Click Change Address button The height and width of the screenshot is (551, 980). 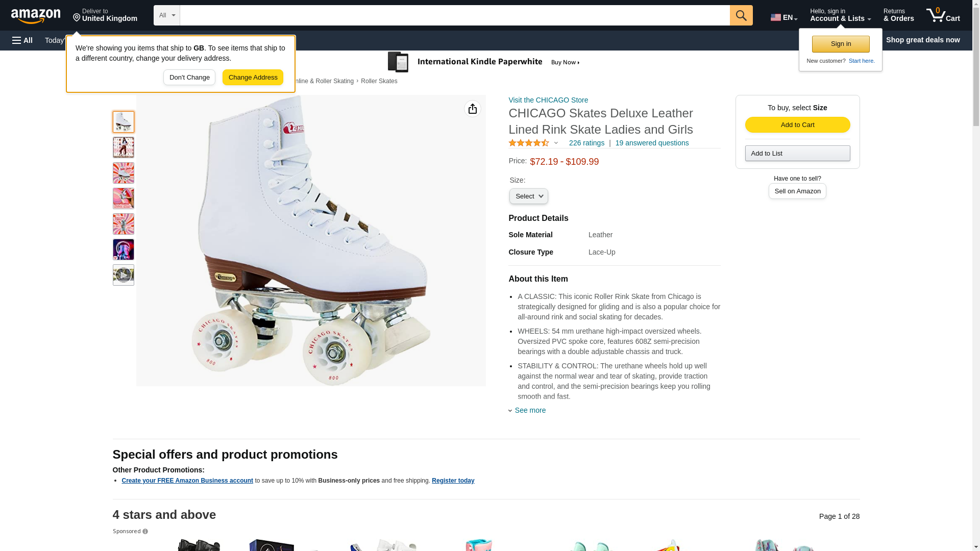pyautogui.click(x=253, y=78)
